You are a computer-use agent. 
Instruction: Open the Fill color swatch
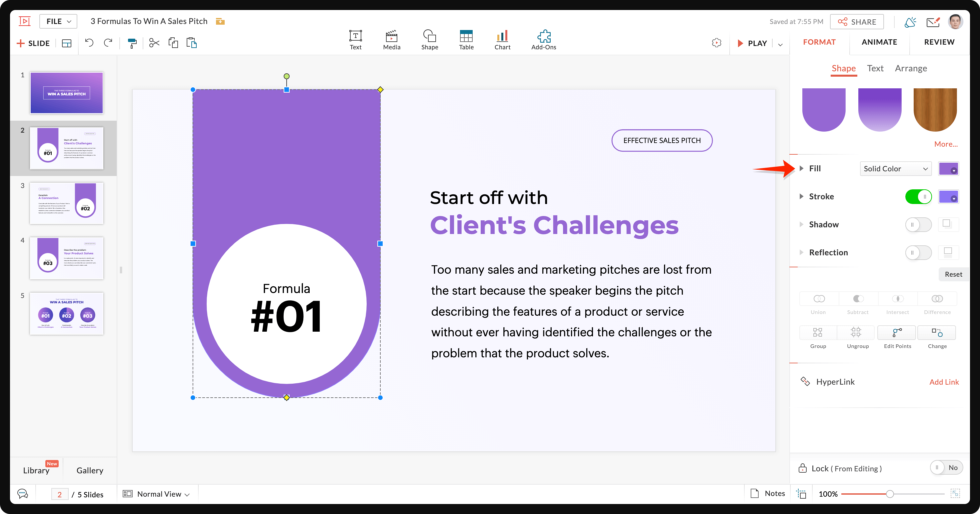948,169
